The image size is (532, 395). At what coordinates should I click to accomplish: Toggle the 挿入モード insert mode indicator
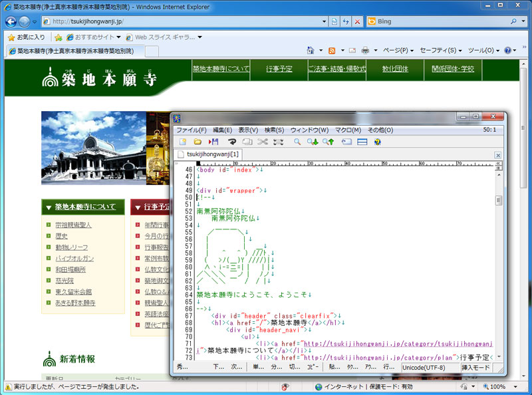tap(475, 368)
